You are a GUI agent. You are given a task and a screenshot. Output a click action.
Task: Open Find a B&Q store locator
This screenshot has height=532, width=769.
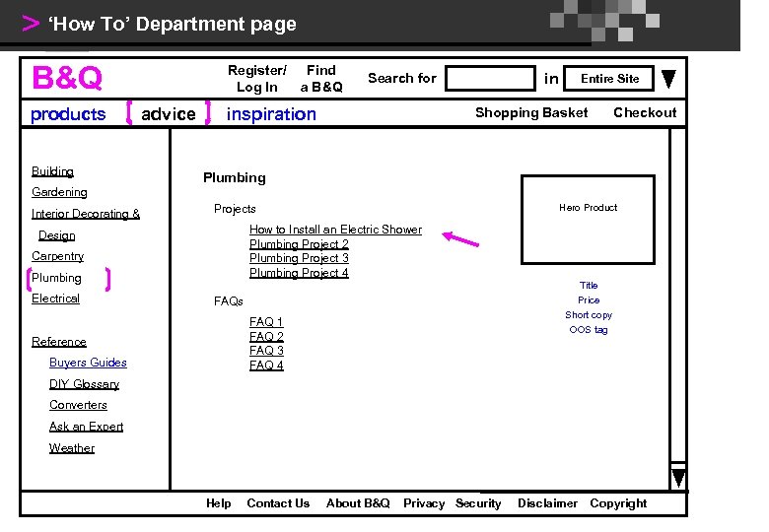click(x=321, y=79)
